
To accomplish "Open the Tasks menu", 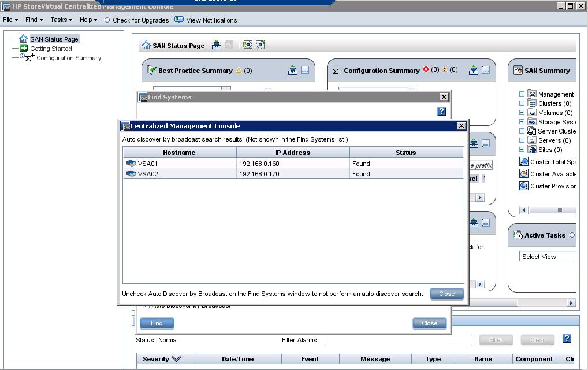I will coord(61,20).
